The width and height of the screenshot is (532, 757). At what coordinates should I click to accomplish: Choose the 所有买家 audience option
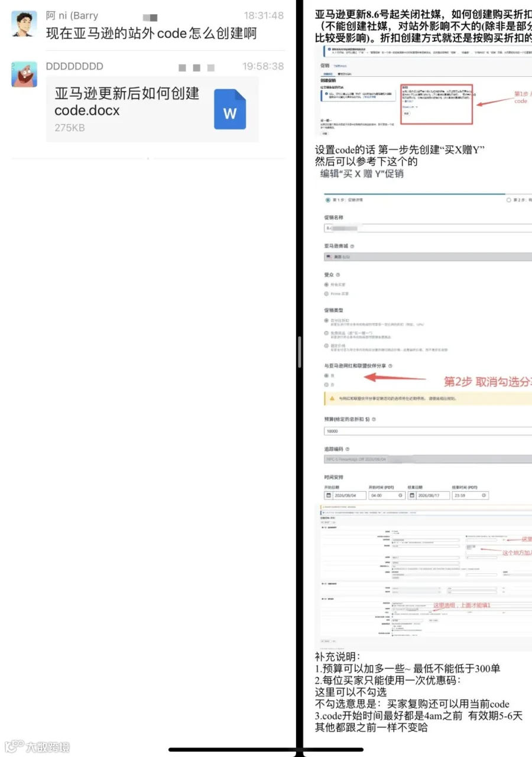click(x=326, y=284)
